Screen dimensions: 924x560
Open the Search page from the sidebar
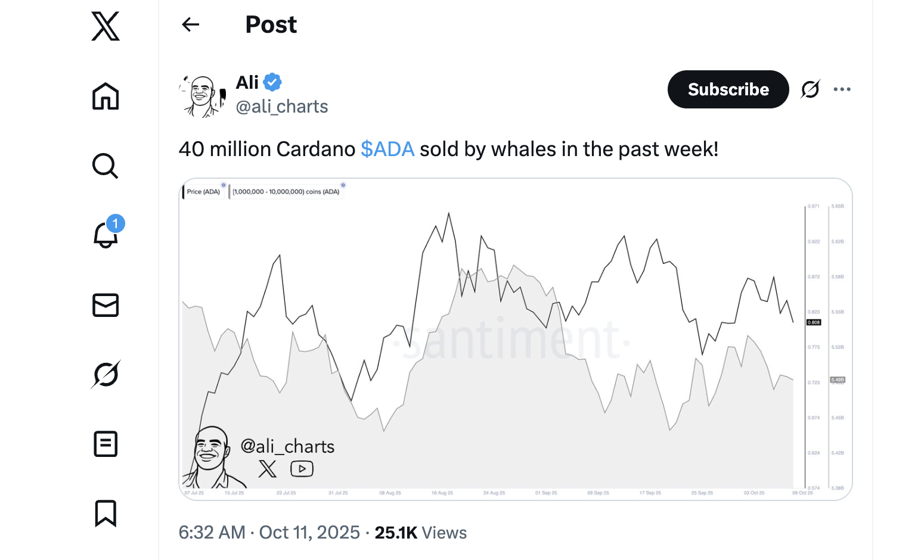click(x=106, y=166)
